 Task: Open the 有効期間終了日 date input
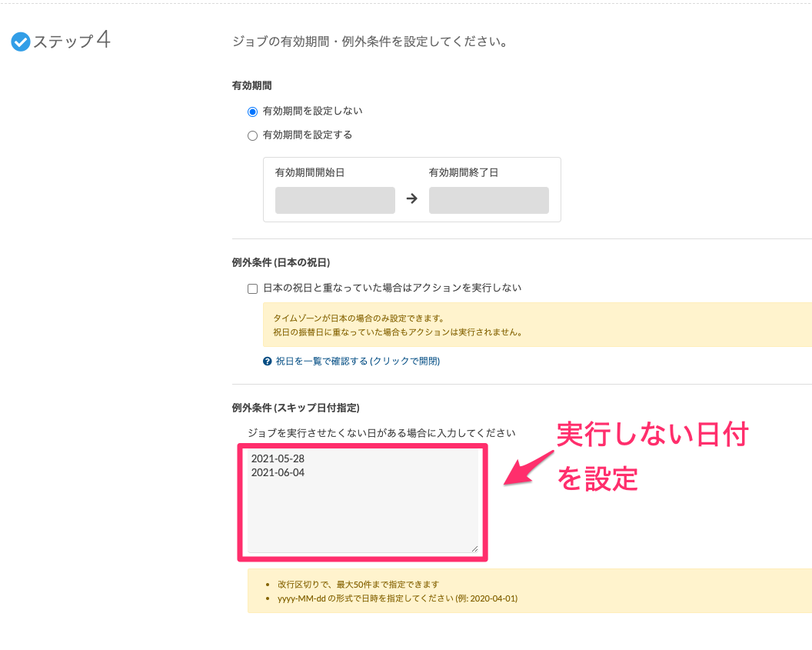click(x=488, y=200)
